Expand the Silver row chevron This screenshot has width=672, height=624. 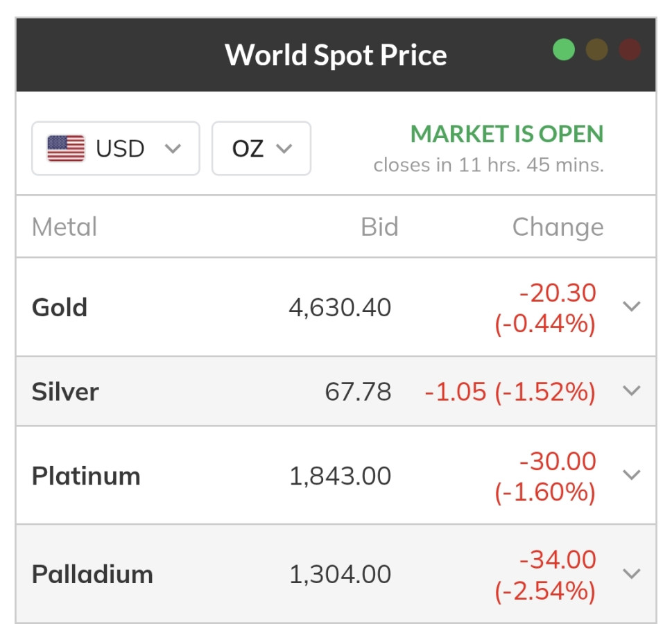(x=631, y=390)
